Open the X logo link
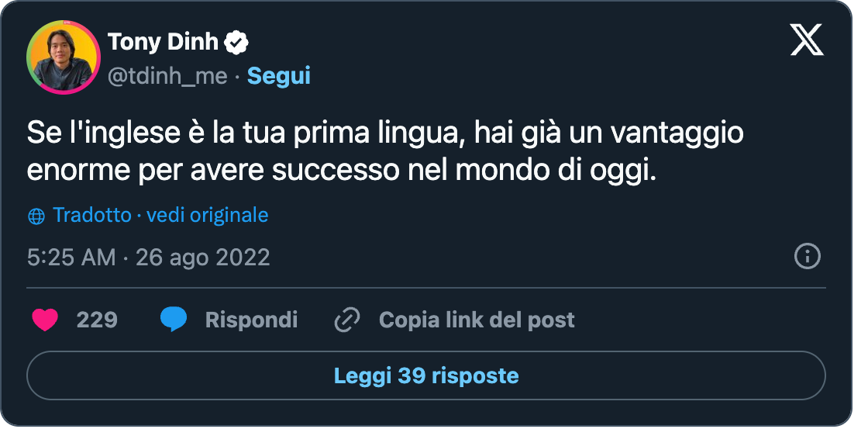 click(807, 41)
